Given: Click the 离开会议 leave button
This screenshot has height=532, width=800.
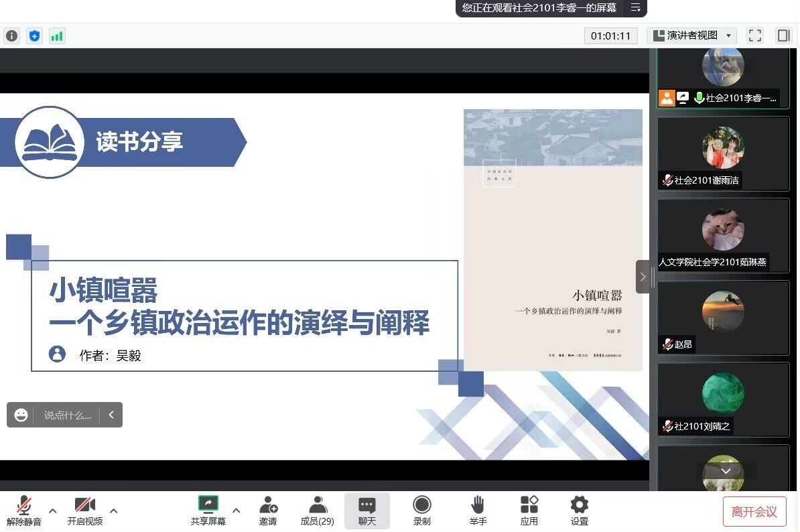Looking at the screenshot, I should (754, 512).
